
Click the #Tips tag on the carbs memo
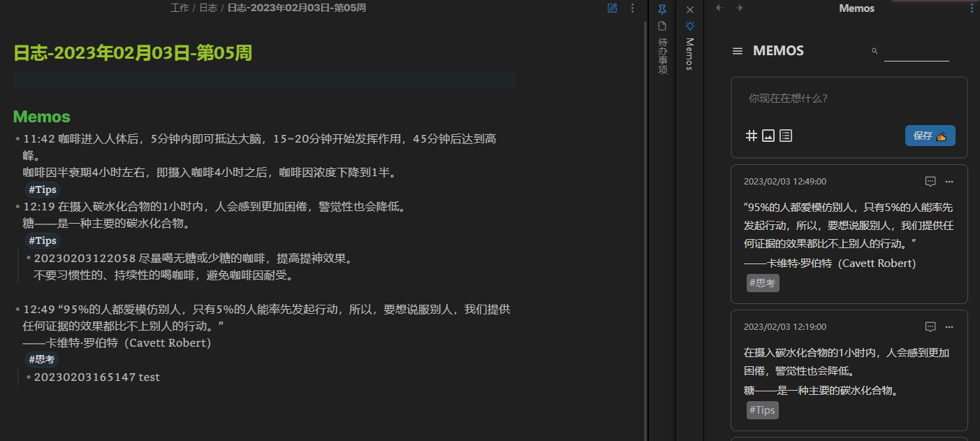762,410
